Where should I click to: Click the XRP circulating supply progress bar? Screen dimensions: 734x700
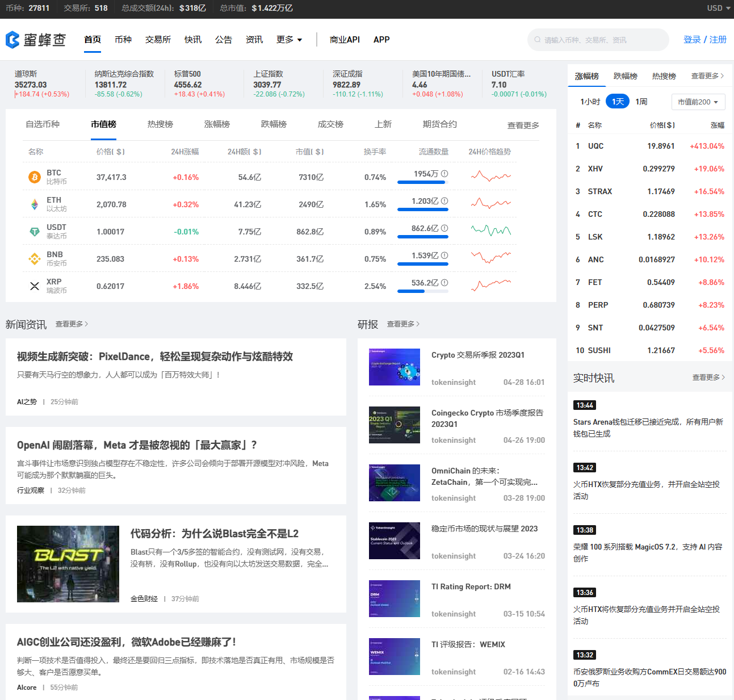(422, 291)
